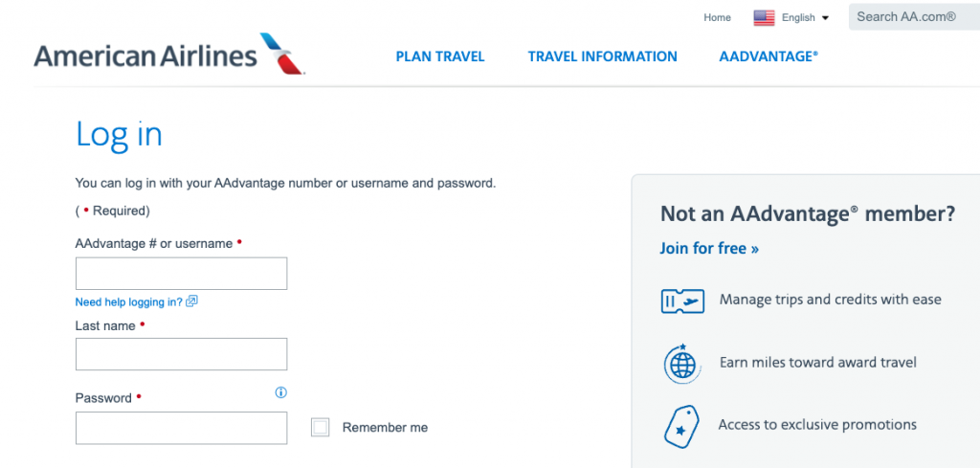Open the Plan Travel menu

[x=440, y=56]
